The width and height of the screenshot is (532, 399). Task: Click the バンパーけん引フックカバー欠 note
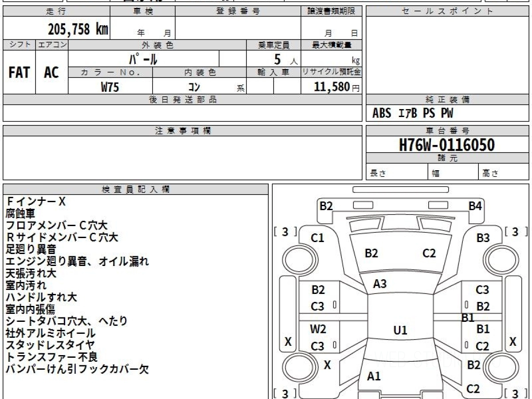(77, 369)
